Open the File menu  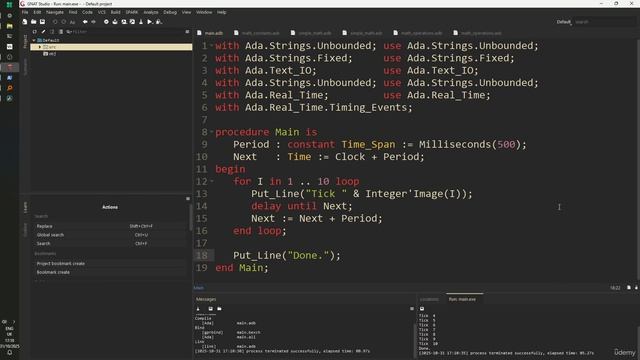tap(25, 12)
